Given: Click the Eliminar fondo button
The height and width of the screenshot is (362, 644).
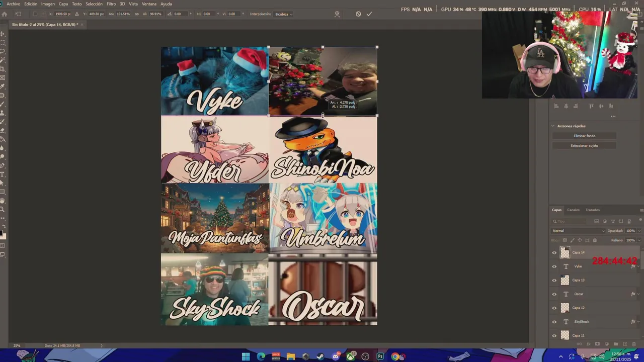Looking at the screenshot, I should pyautogui.click(x=584, y=136).
